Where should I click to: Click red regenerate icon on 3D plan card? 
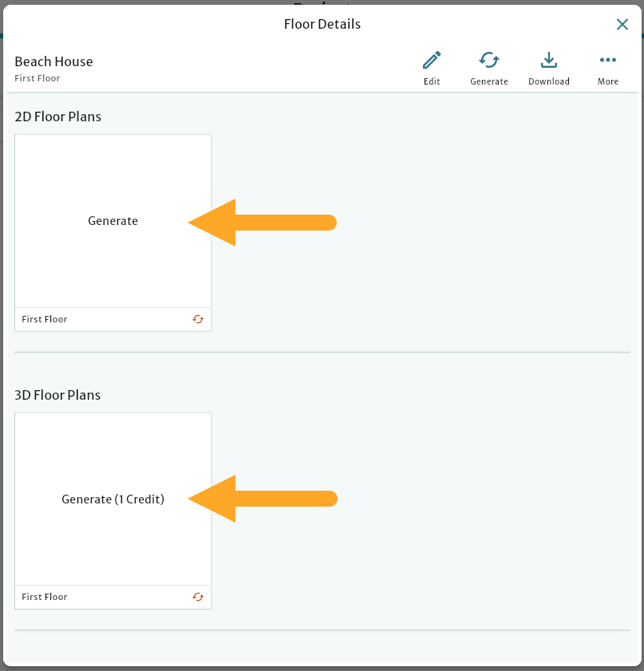tap(198, 597)
